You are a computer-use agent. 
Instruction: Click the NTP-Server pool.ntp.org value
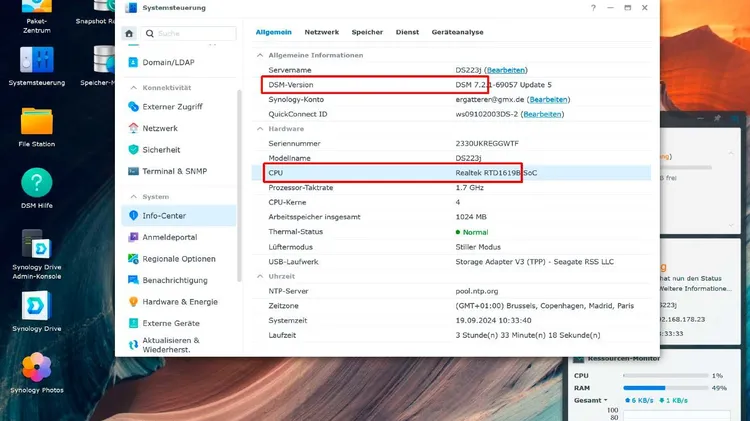pos(476,291)
